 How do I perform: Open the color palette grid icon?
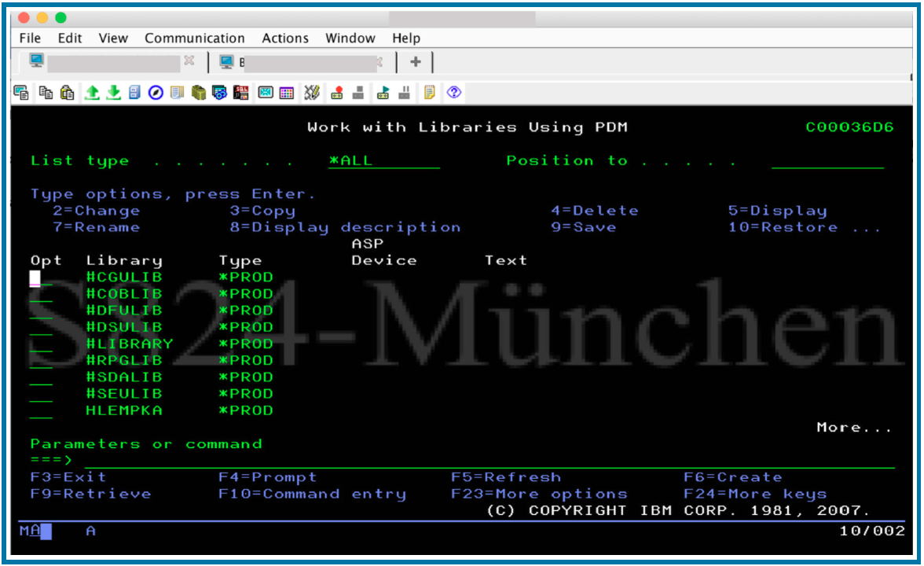287,93
